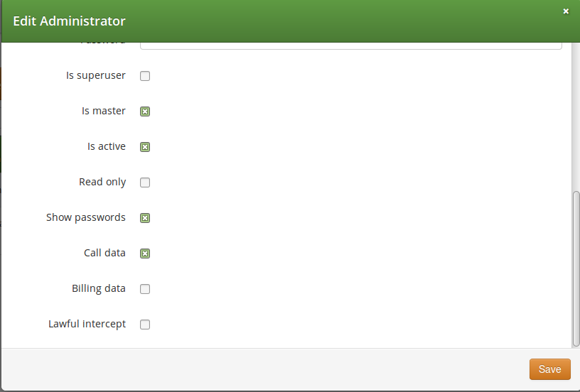Enable the Is superuser checkbox
The width and height of the screenshot is (580, 392).
(145, 76)
